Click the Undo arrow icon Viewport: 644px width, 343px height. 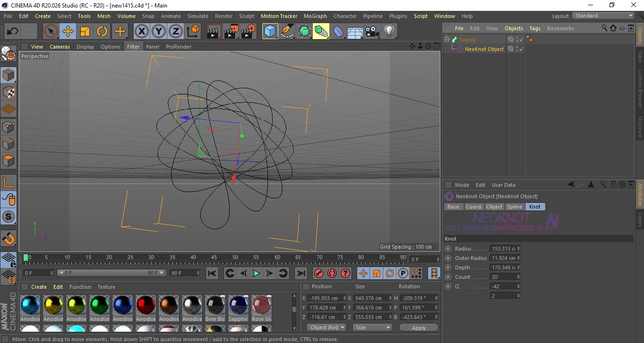coord(12,32)
